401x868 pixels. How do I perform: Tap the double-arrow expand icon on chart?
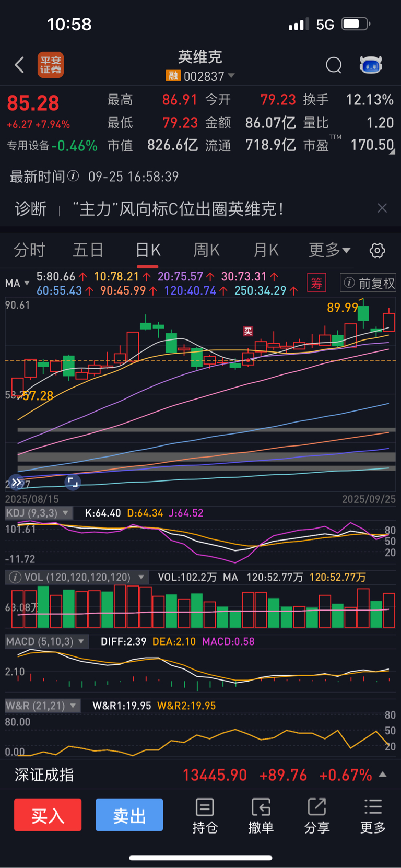coord(17,483)
